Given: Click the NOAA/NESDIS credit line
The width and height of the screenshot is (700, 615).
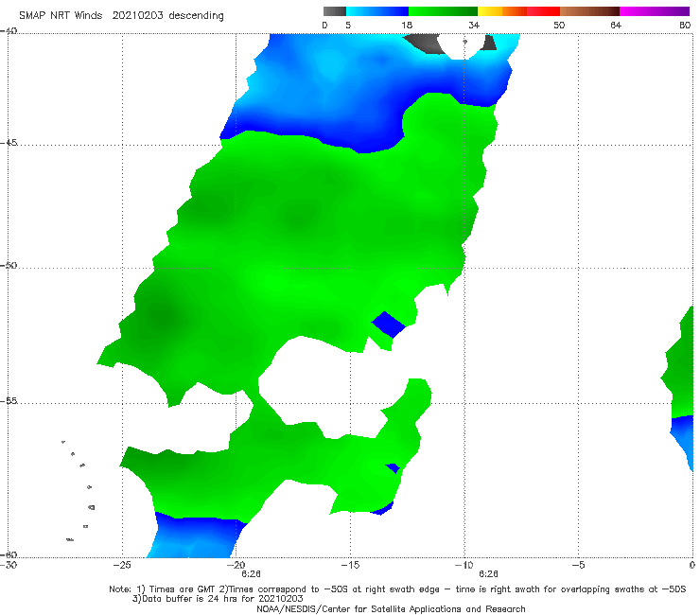Looking at the screenshot, I should point(391,609).
